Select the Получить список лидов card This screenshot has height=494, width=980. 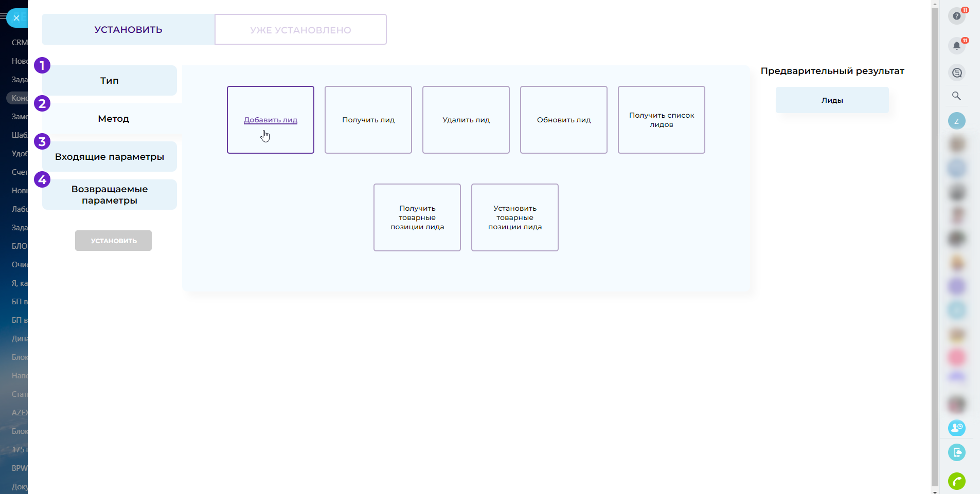pos(662,120)
